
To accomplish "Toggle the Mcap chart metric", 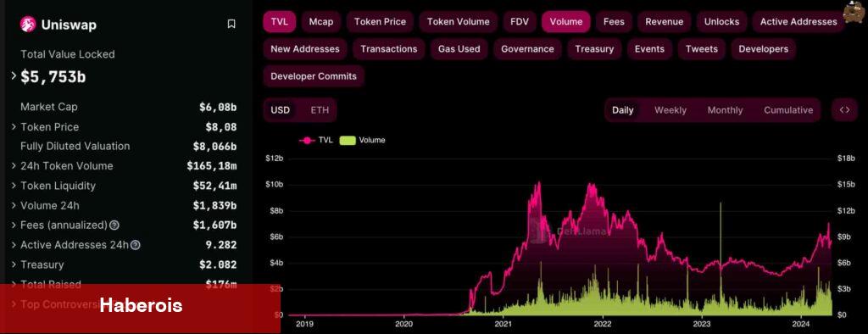I will point(321,21).
